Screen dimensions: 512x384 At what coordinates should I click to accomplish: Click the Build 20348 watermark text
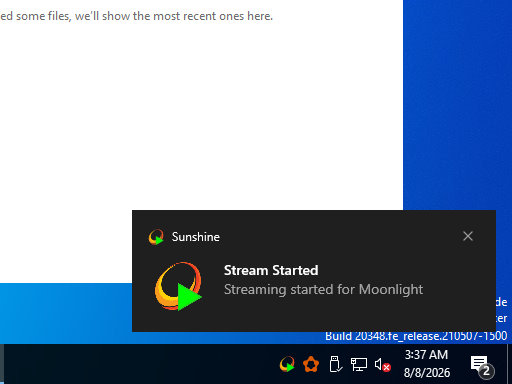416,336
